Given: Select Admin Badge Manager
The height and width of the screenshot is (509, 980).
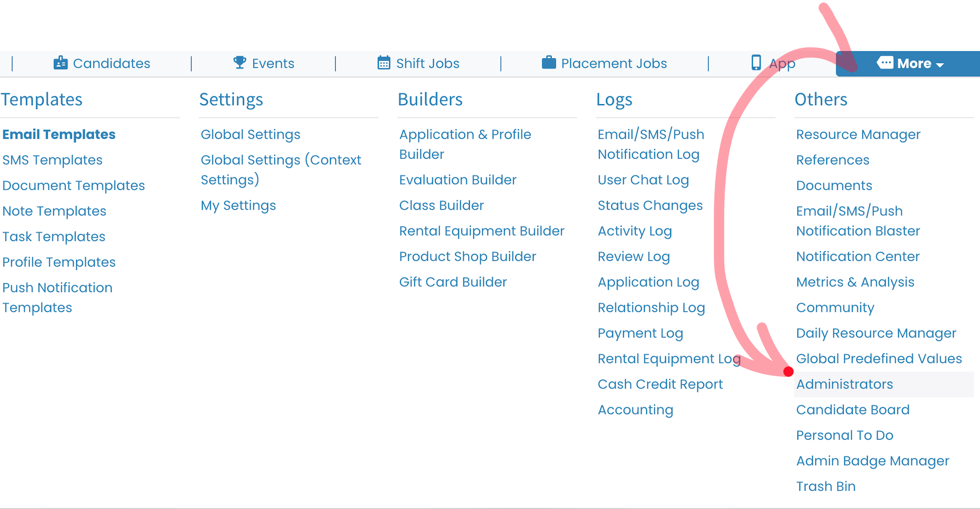Looking at the screenshot, I should [872, 461].
